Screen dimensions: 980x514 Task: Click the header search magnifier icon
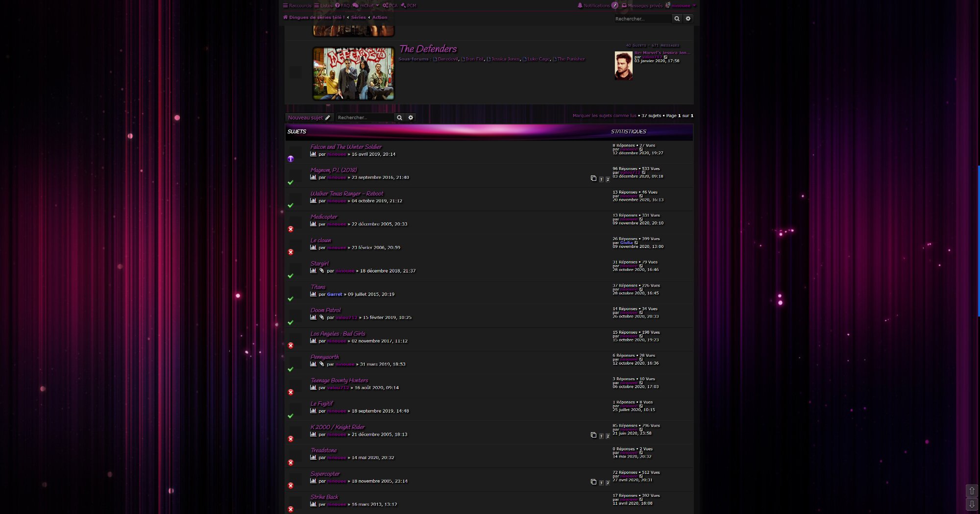pyautogui.click(x=677, y=19)
